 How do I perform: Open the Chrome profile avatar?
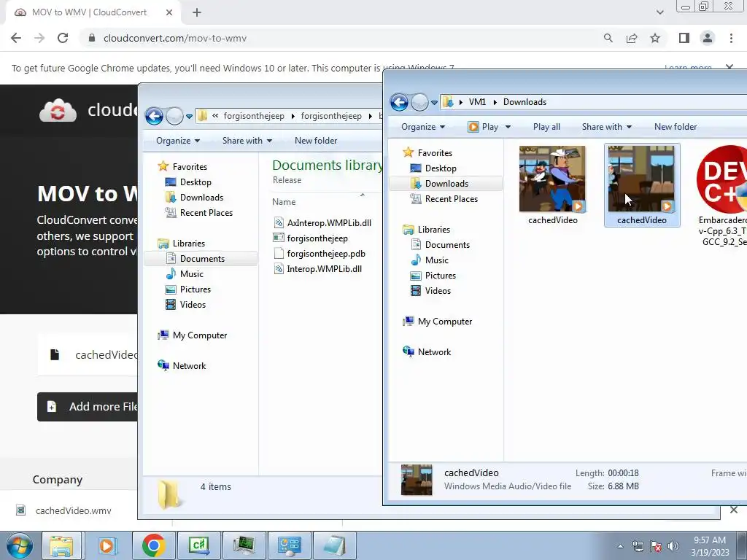point(708,38)
